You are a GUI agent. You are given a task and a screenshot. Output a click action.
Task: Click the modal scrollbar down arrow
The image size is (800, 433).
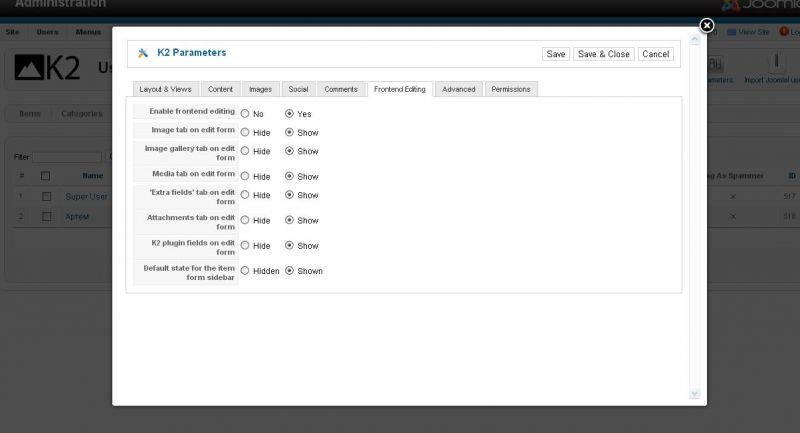pyautogui.click(x=694, y=394)
